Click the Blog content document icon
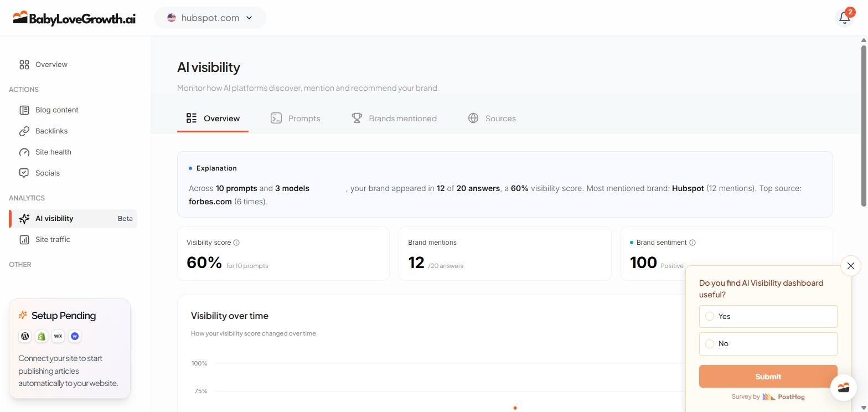 (24, 110)
